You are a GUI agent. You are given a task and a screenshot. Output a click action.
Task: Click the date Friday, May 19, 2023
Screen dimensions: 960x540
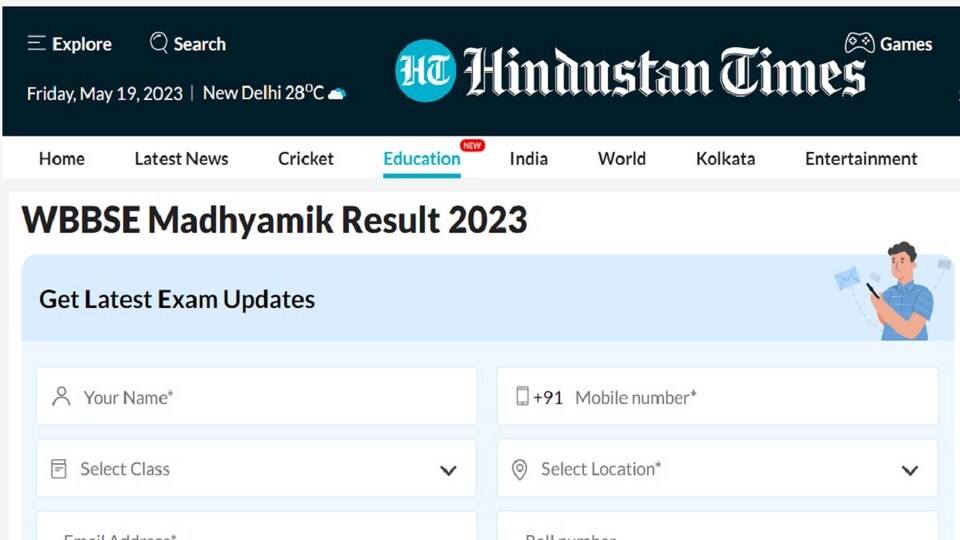click(105, 94)
